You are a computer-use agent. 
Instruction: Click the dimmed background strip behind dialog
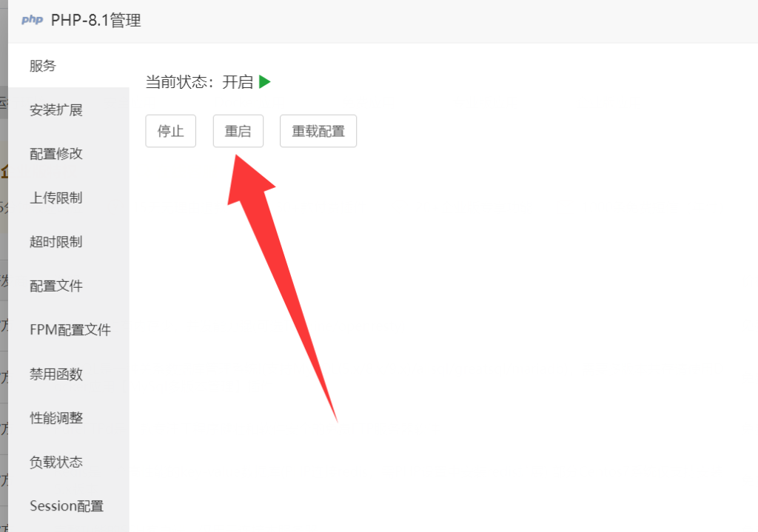tap(4, 266)
